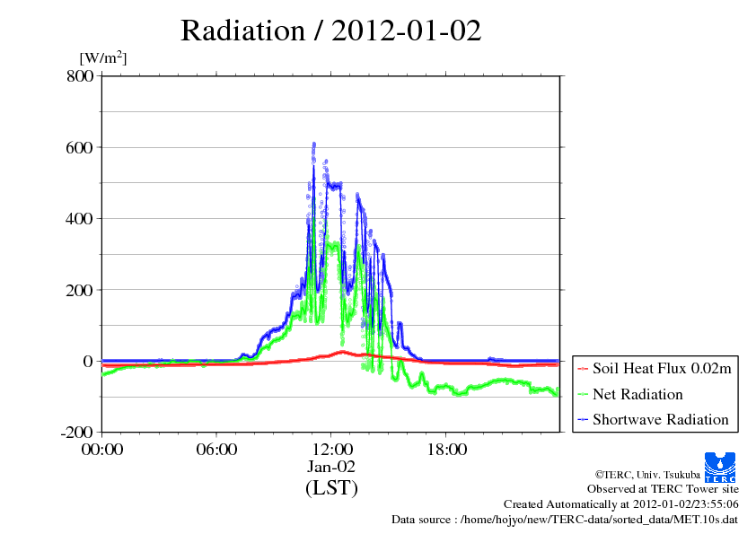The width and height of the screenshot is (756, 534).
Task: Click the blue Shortwave Radiation legend marker
Action: click(x=583, y=419)
